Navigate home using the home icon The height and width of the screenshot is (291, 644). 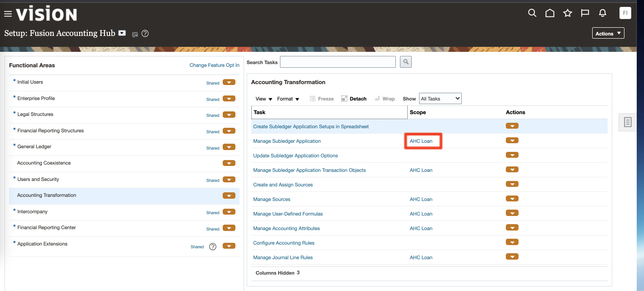(549, 13)
